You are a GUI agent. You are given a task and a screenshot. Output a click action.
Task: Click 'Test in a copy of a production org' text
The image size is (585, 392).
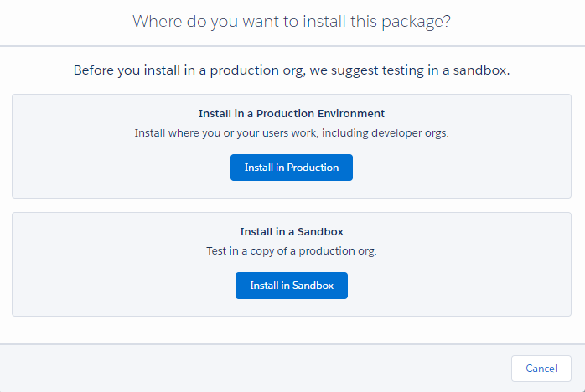[292, 251]
